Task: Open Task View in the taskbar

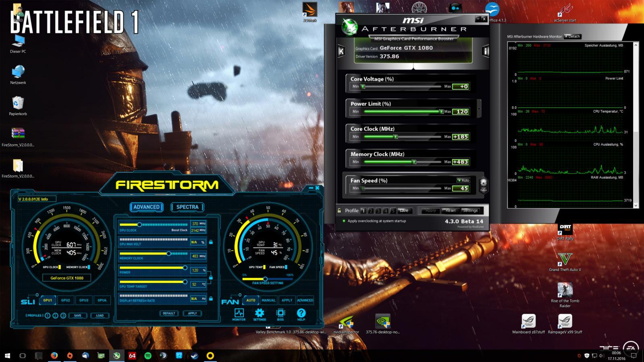Action: tap(23, 356)
